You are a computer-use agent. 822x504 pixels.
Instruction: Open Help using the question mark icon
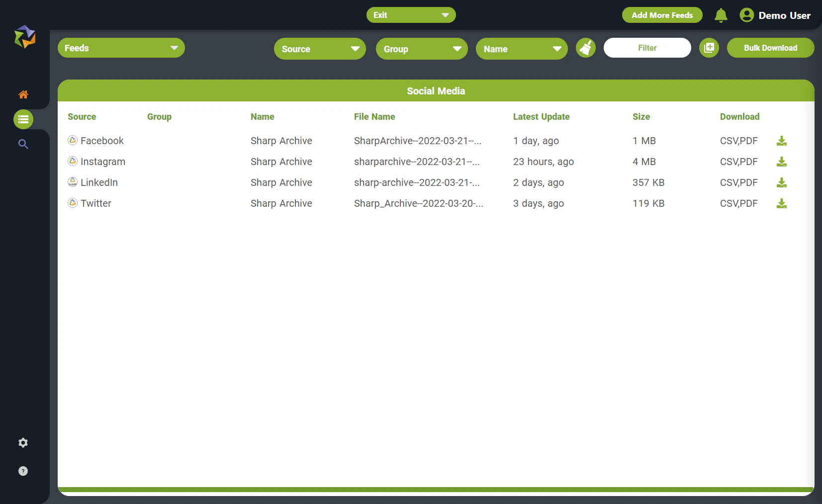(23, 471)
